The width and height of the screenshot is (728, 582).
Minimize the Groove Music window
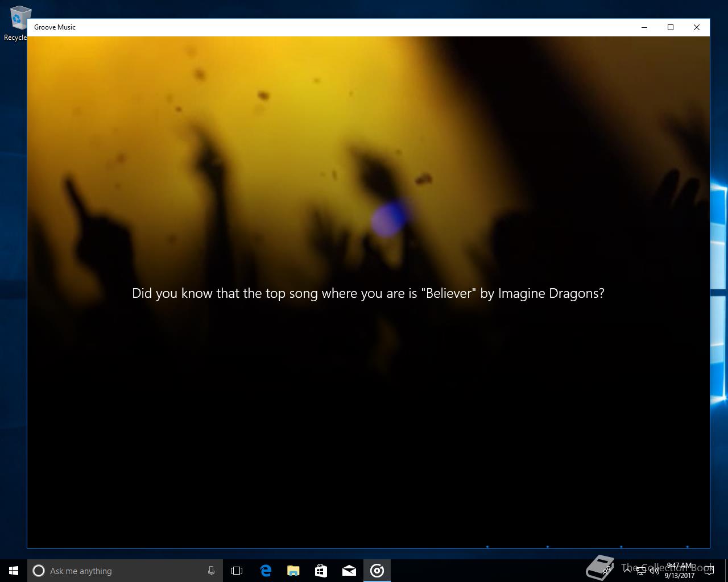(x=645, y=27)
